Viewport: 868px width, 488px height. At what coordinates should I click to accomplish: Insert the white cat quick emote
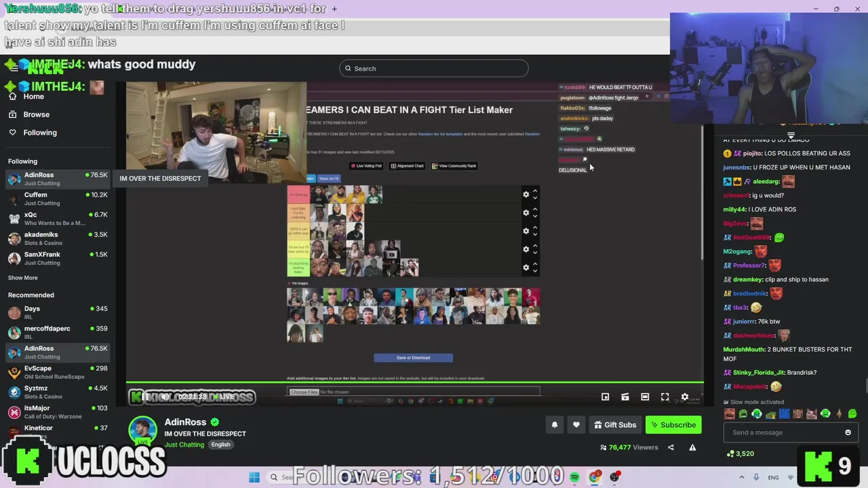click(812, 413)
